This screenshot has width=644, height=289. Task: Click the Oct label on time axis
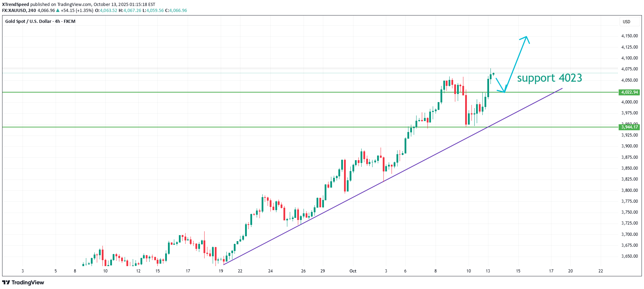(x=353, y=271)
